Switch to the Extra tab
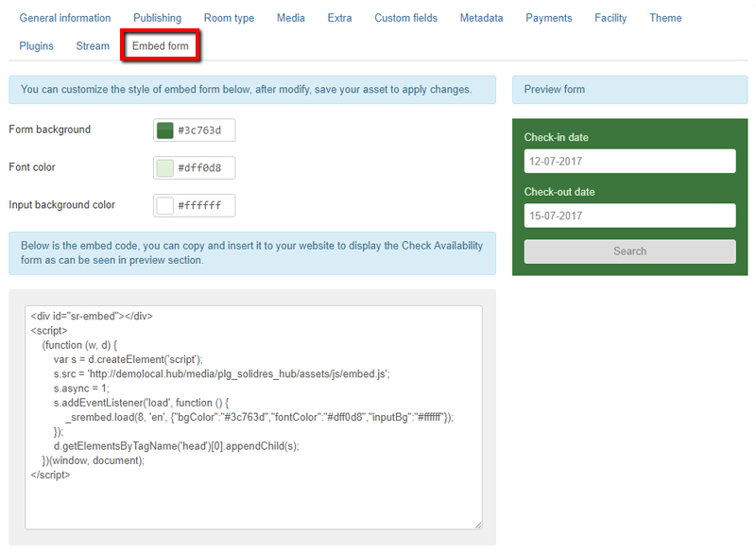 339,17
